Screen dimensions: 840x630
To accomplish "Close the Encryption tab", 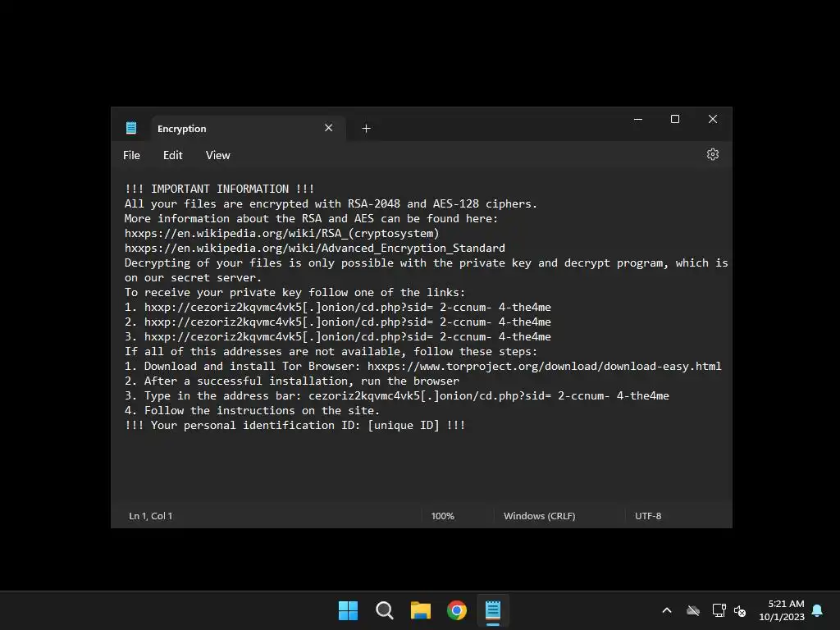I will point(328,128).
